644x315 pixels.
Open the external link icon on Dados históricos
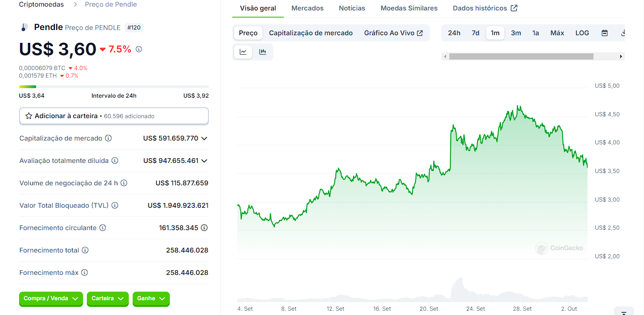pyautogui.click(x=513, y=8)
